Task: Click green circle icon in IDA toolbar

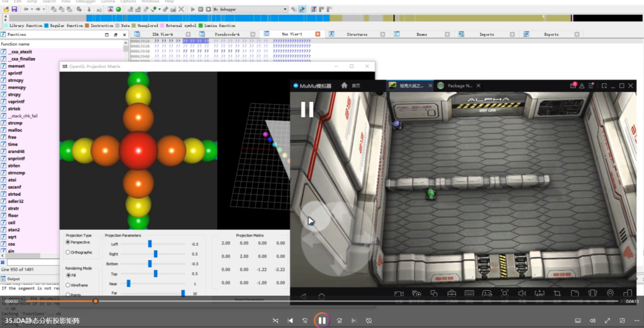Action: 118,9
